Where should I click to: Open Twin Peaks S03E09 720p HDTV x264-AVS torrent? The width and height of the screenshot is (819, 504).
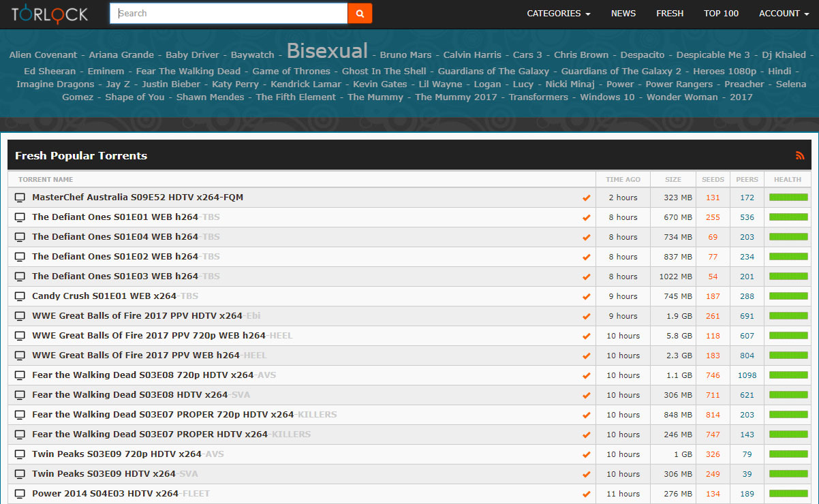click(128, 454)
